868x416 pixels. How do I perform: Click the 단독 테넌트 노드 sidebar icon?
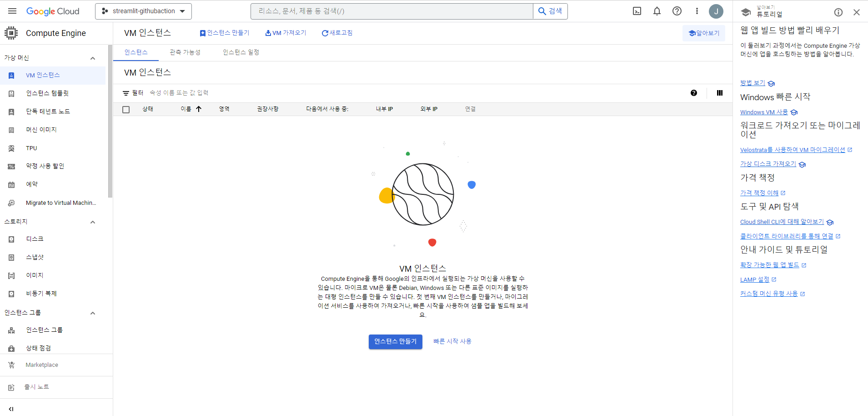tap(11, 112)
